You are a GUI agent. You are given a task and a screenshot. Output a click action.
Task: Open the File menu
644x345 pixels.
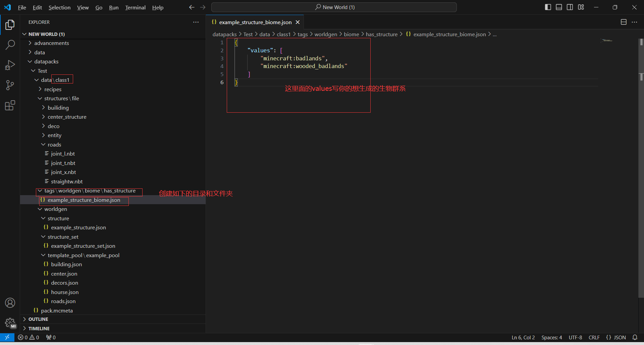pyautogui.click(x=22, y=7)
